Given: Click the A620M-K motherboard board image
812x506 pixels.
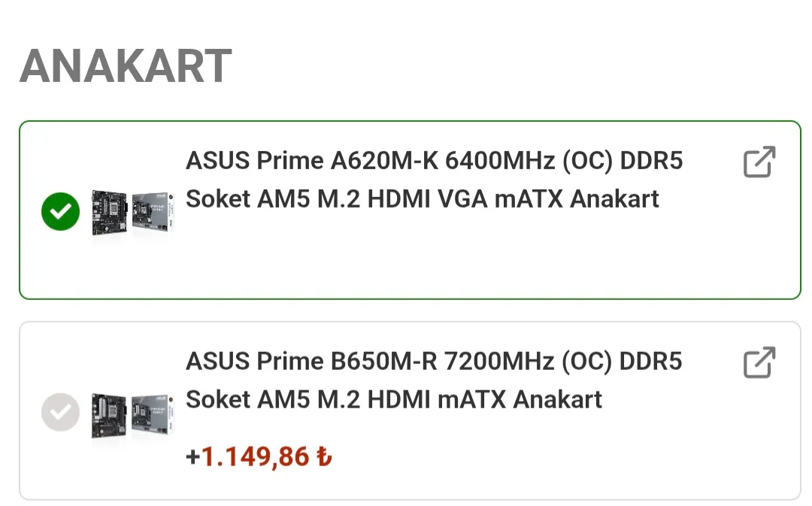Looking at the screenshot, I should [x=109, y=212].
